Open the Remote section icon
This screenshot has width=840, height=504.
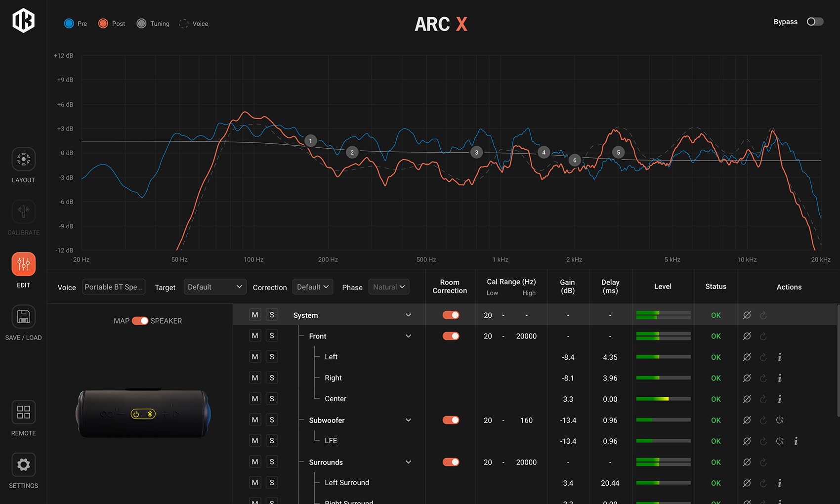23,412
